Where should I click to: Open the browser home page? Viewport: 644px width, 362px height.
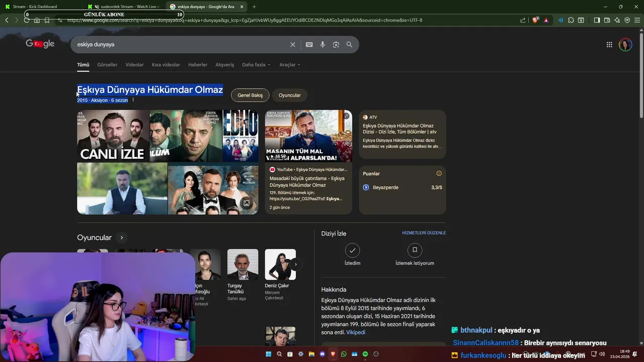click(x=37, y=20)
